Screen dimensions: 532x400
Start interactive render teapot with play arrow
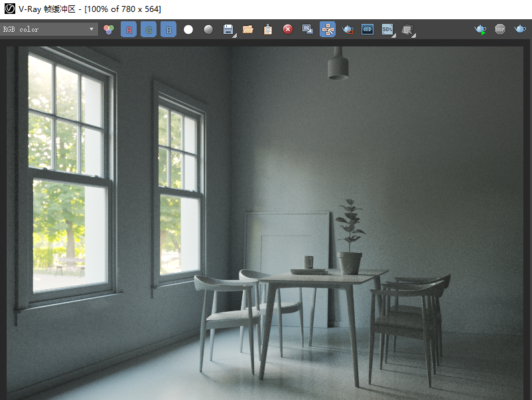pyautogui.click(x=480, y=29)
